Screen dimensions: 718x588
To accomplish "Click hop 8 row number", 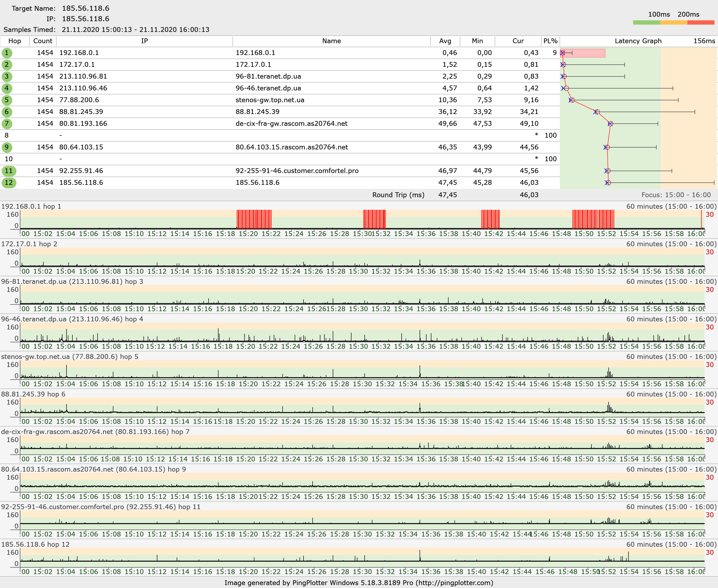I will [6, 135].
